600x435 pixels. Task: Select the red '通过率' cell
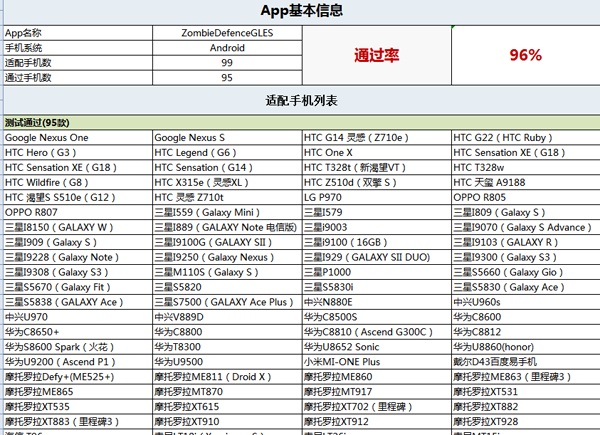[377, 55]
